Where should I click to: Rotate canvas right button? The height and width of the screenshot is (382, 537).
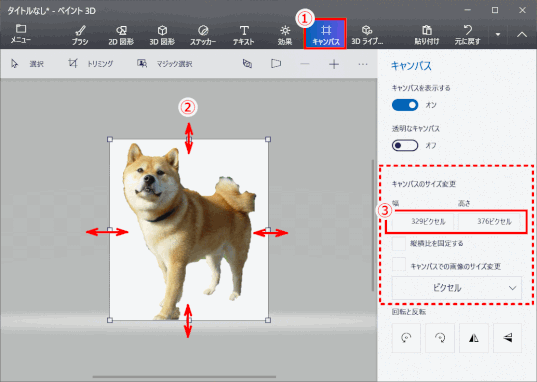coord(440,338)
